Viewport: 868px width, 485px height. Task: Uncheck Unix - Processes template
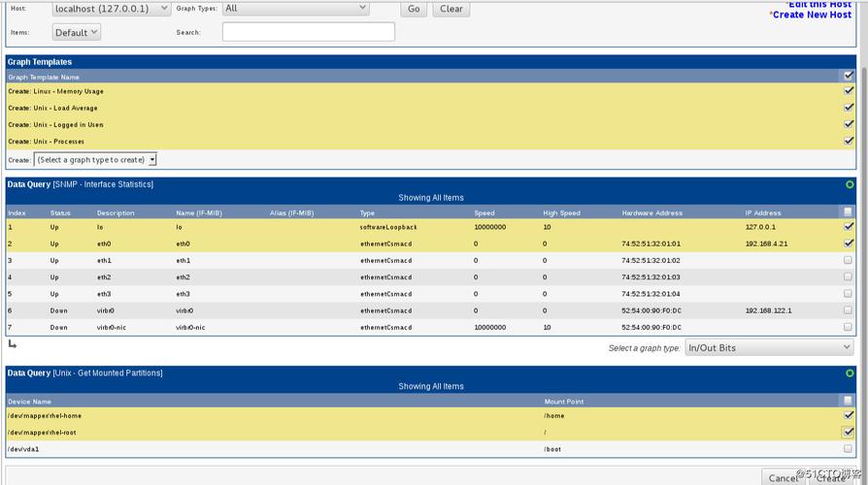(848, 141)
